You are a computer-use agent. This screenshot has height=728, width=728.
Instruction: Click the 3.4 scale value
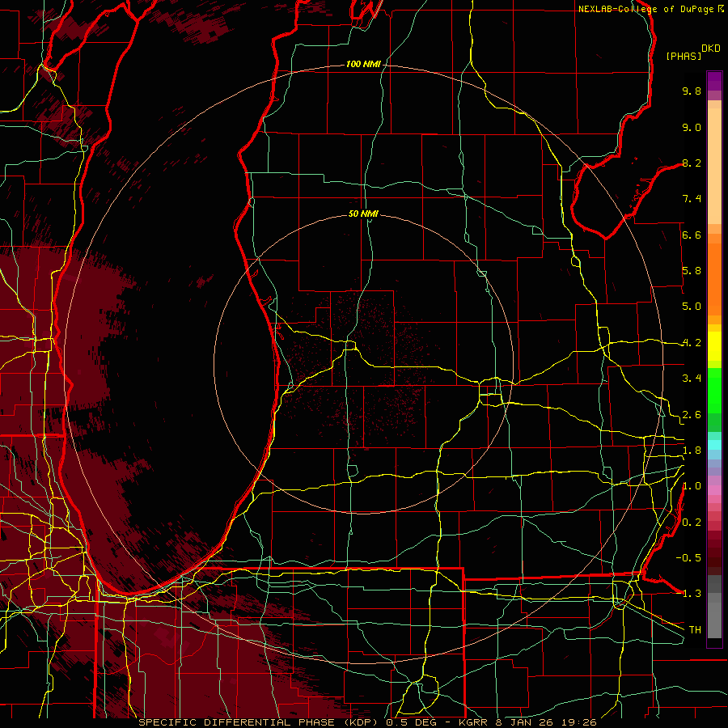pyautogui.click(x=692, y=379)
